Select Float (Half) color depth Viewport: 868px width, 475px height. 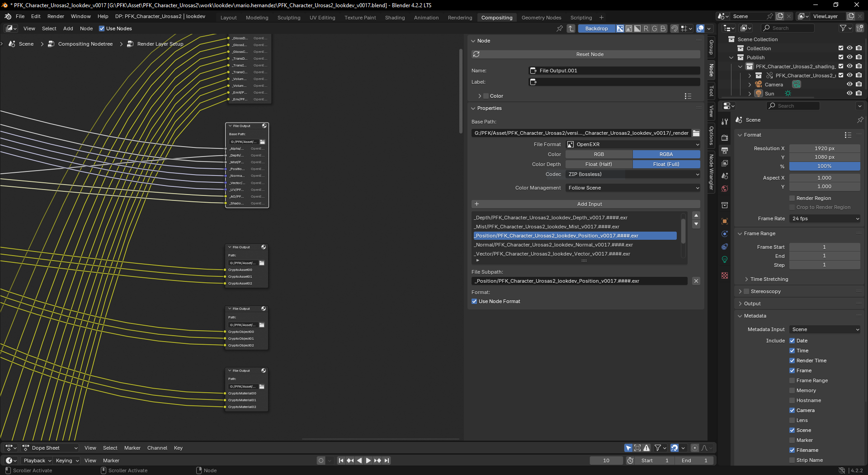click(599, 164)
